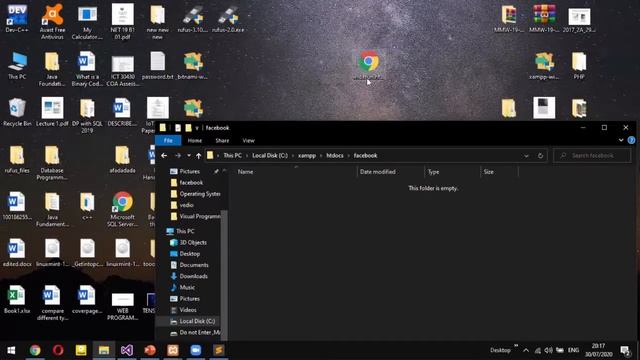Open quick access toolbar customize dropdown

[197, 128]
